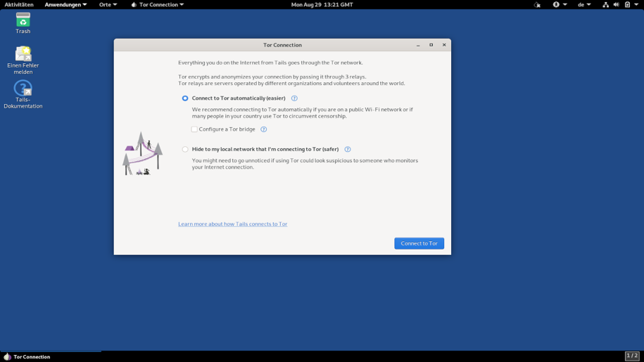
Task: Click the wired network icon in system tray
Action: (x=605, y=4)
